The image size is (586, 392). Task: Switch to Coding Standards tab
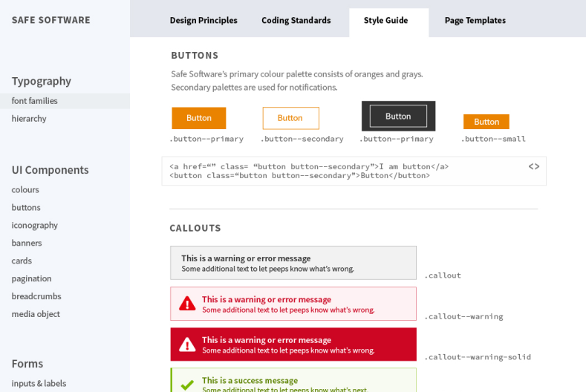(x=296, y=21)
